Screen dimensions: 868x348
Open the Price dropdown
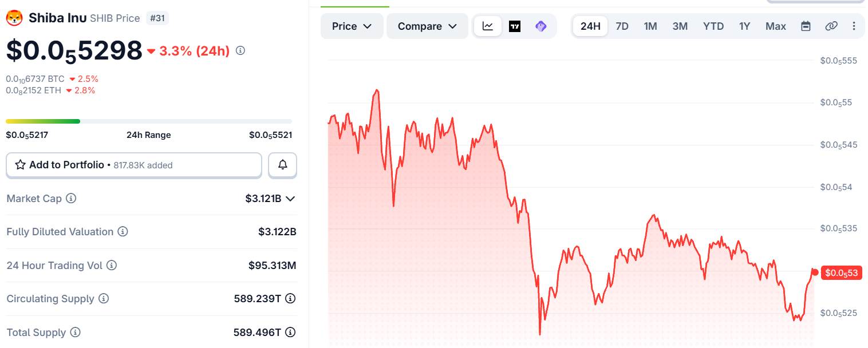point(352,26)
